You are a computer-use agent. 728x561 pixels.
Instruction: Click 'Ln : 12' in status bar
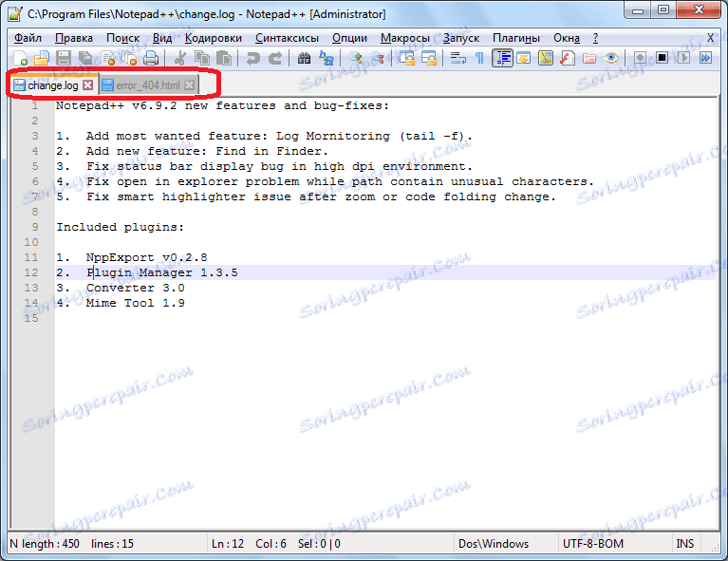click(x=228, y=543)
